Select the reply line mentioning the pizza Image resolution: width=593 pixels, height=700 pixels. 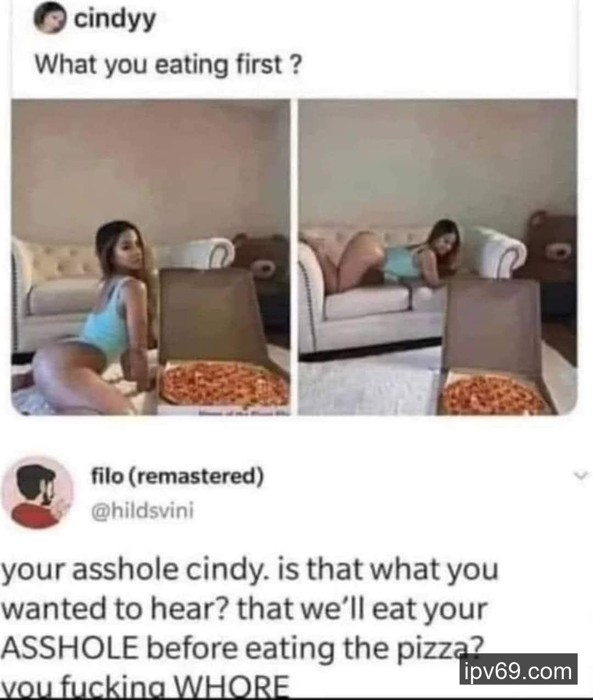pyautogui.click(x=242, y=649)
